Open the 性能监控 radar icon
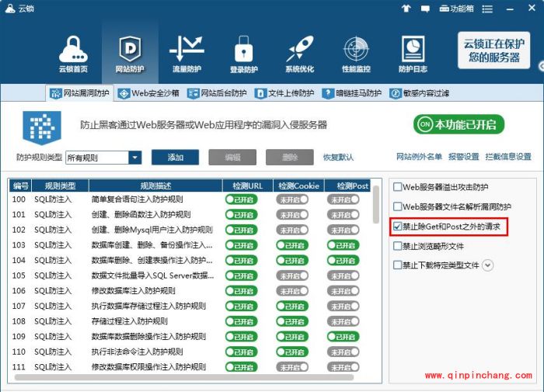This screenshot has width=544, height=392. coord(356,54)
